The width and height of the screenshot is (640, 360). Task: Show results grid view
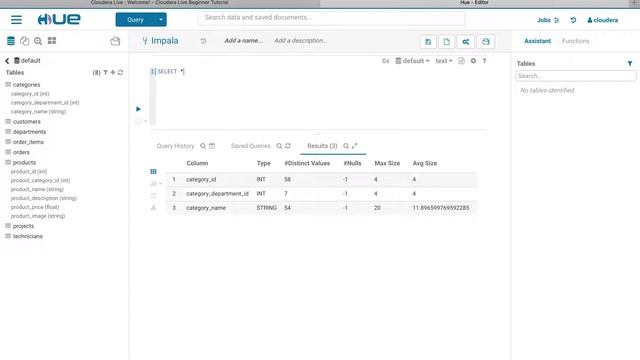pyautogui.click(x=153, y=172)
